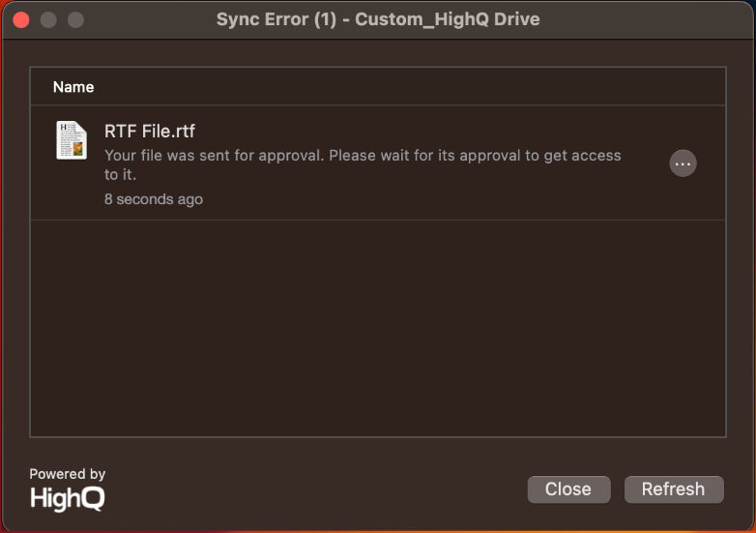Click the sent for approval error message

coord(363,164)
